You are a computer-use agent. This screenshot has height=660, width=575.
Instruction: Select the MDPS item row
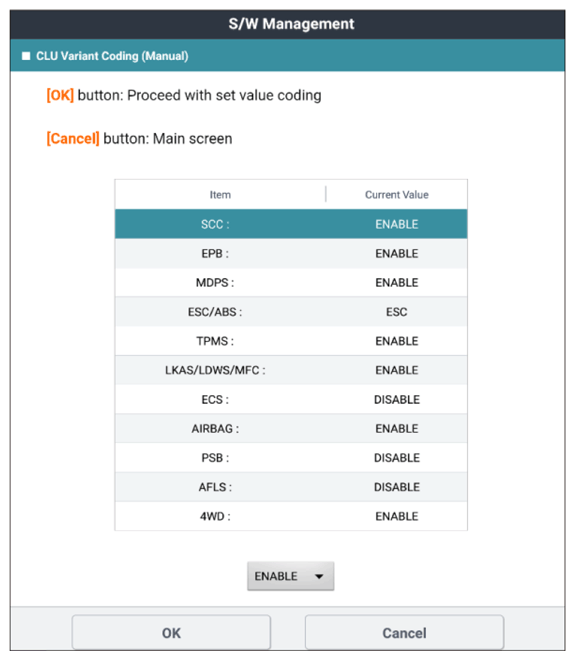[x=291, y=282]
